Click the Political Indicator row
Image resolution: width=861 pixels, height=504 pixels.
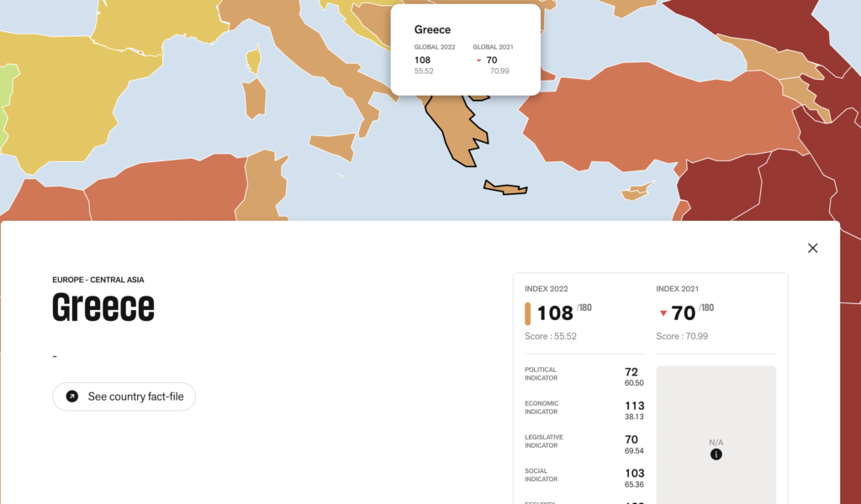point(583,376)
